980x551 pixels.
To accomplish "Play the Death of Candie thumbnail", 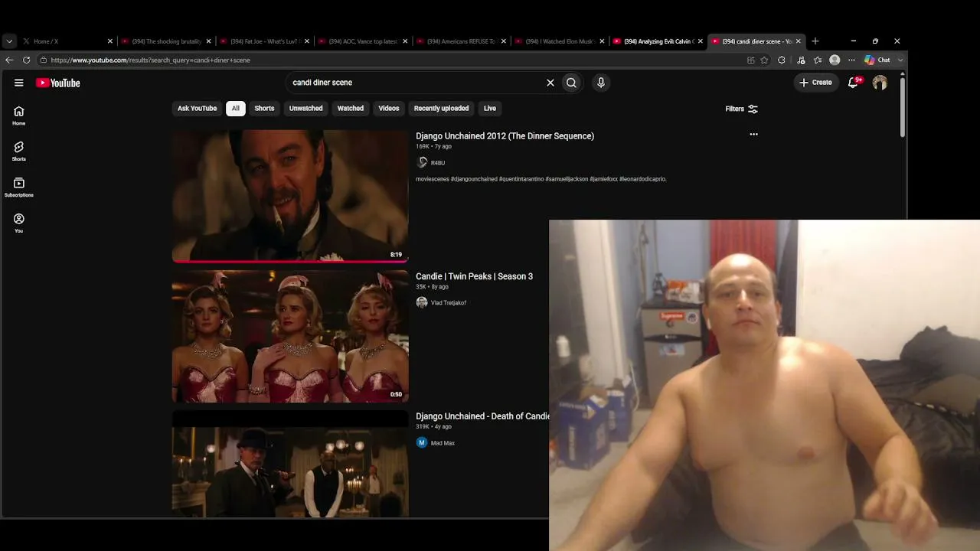I will 290,464.
